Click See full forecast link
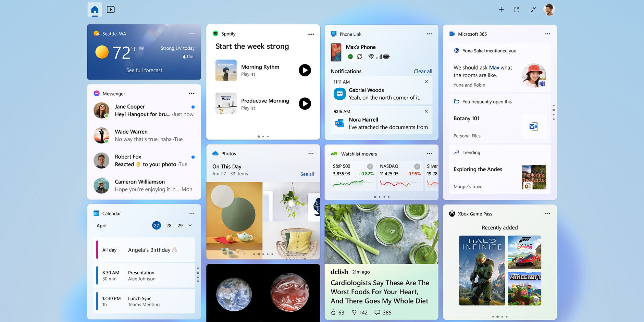 click(x=144, y=70)
